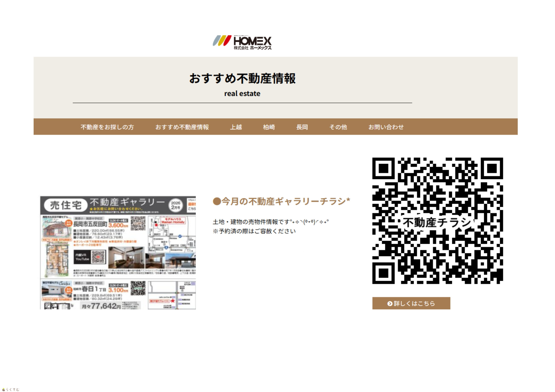Click お問い合わせ contact link

[386, 127]
